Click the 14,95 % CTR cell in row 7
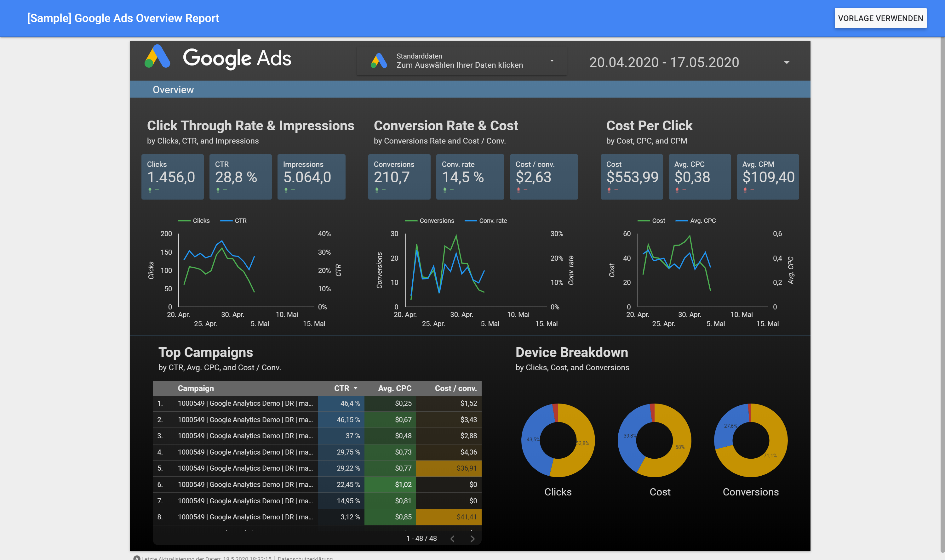 click(341, 501)
